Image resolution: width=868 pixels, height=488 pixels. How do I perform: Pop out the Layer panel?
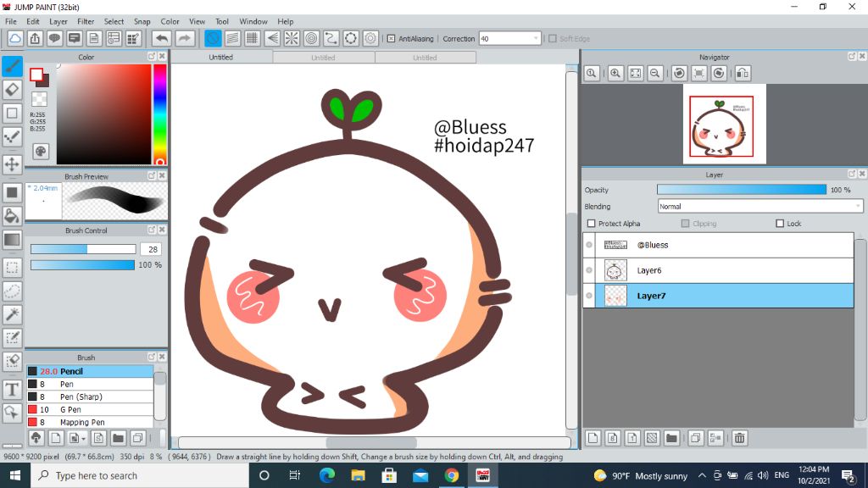click(x=852, y=174)
